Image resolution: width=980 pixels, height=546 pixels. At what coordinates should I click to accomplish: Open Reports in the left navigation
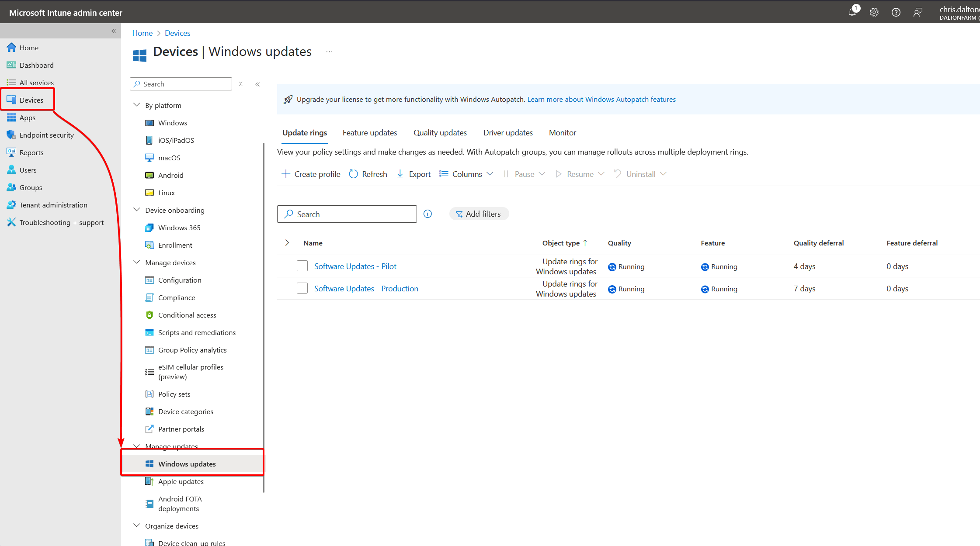click(x=31, y=152)
